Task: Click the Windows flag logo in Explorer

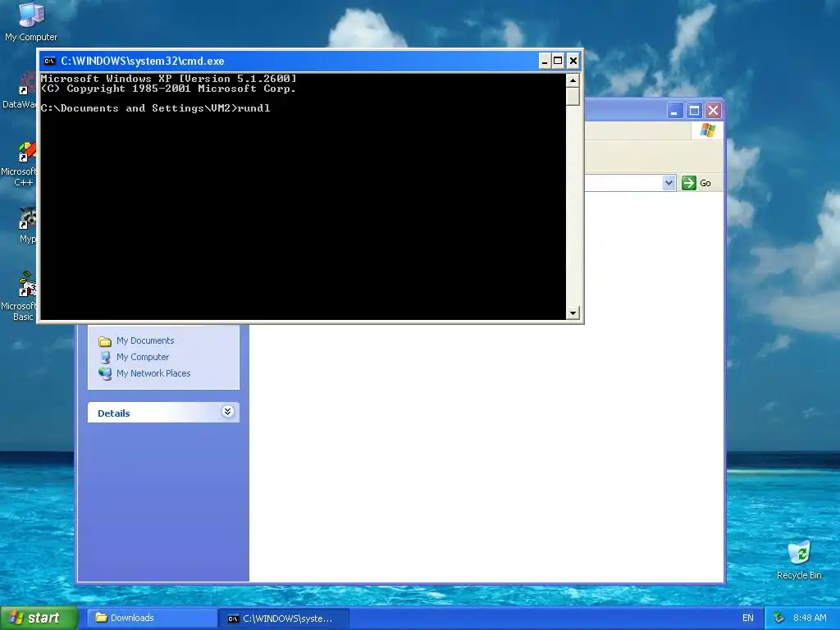Action: pos(707,130)
